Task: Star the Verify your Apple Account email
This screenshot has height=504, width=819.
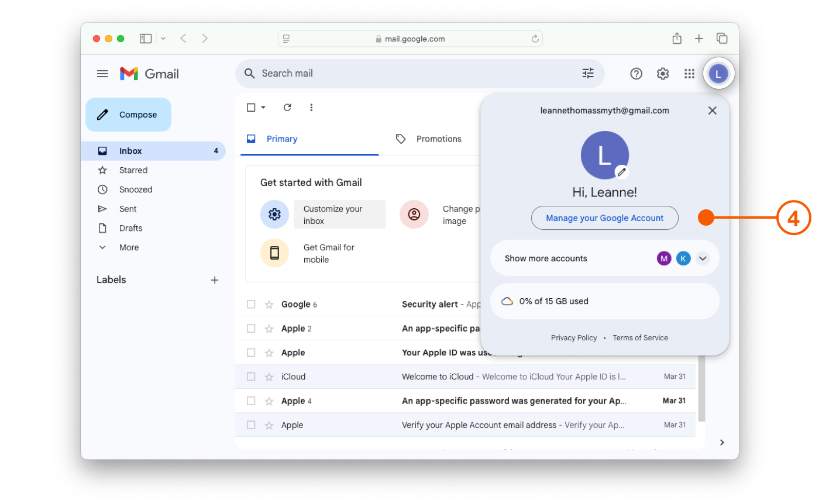Action: pos(269,426)
